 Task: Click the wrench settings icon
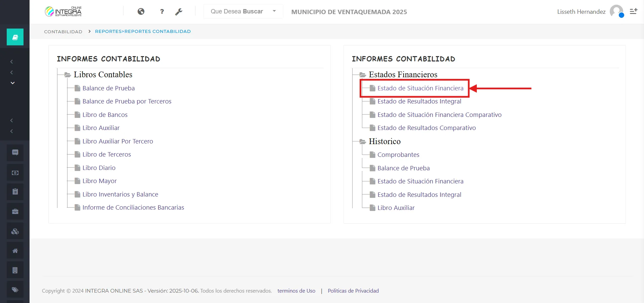pos(179,12)
